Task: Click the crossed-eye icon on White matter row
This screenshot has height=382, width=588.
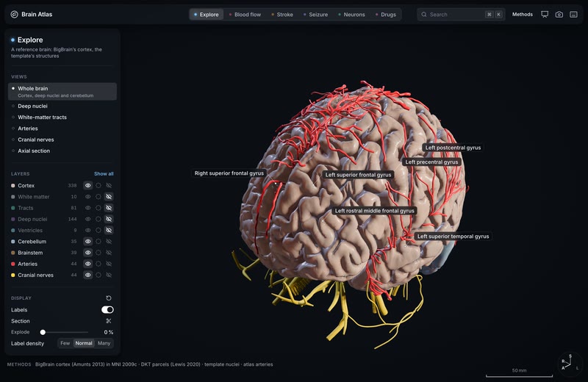Action: click(x=109, y=196)
